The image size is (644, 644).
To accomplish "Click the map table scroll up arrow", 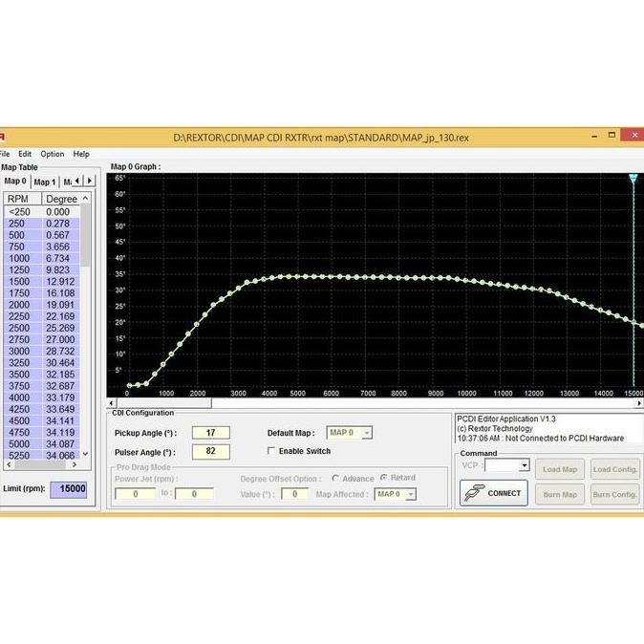I will click(85, 199).
